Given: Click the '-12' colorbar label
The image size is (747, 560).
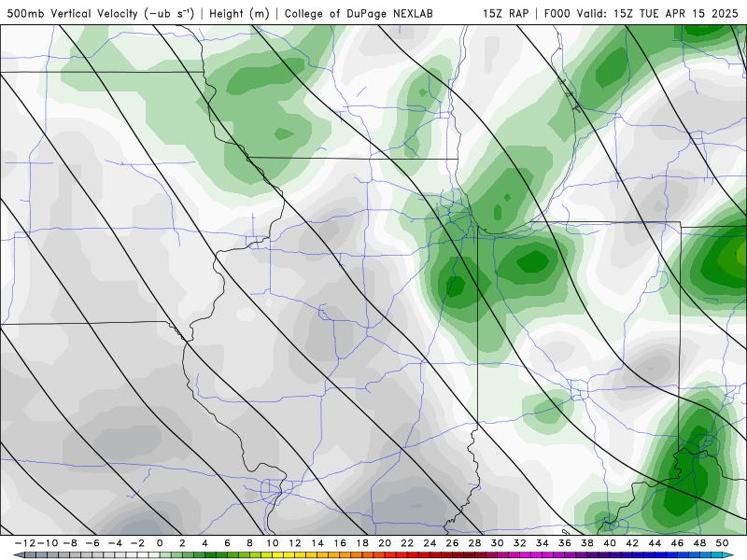Looking at the screenshot, I should [x=25, y=543].
